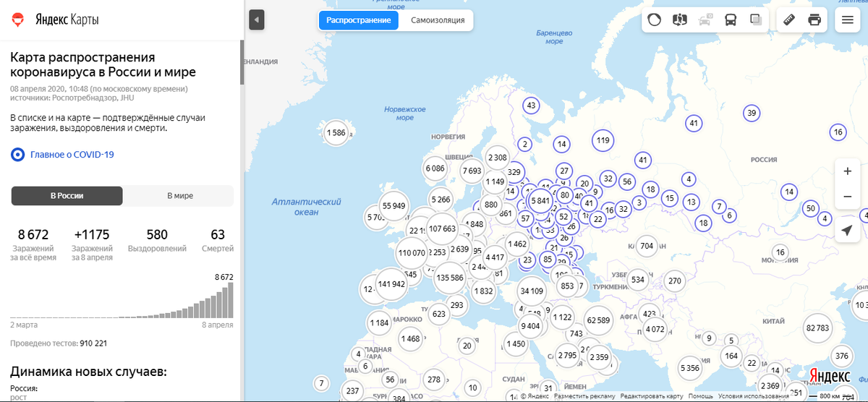
Task: Click the 1 462 marker in Ukraine
Action: (517, 244)
